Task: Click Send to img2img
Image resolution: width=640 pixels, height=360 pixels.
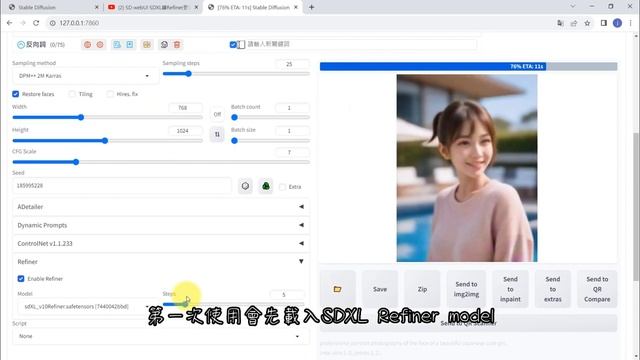Action: point(467,289)
